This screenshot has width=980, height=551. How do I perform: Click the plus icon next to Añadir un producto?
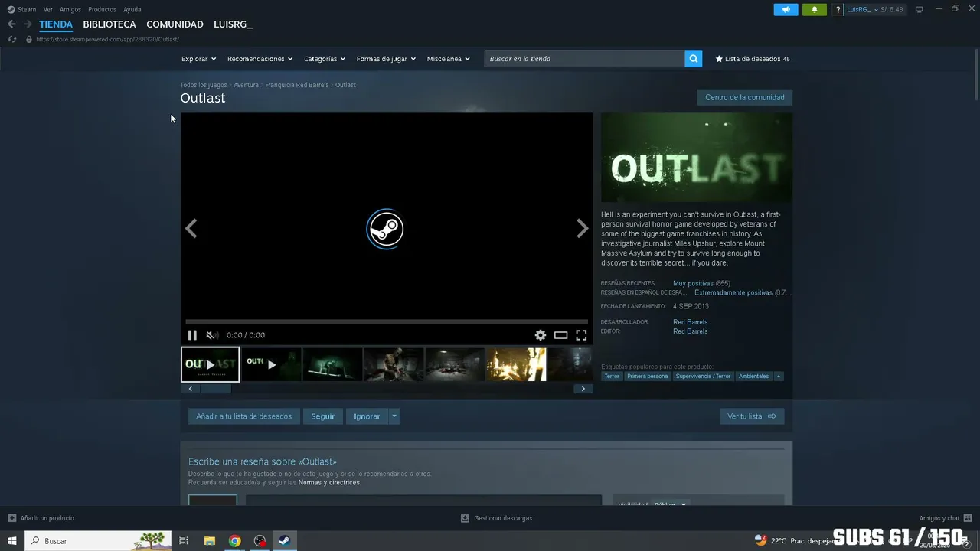point(12,518)
